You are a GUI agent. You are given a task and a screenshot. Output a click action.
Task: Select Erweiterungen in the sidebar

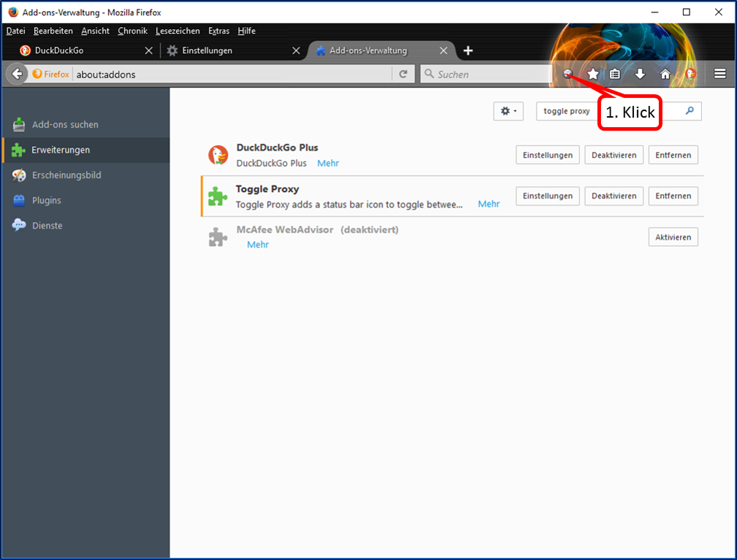pyautogui.click(x=85, y=150)
